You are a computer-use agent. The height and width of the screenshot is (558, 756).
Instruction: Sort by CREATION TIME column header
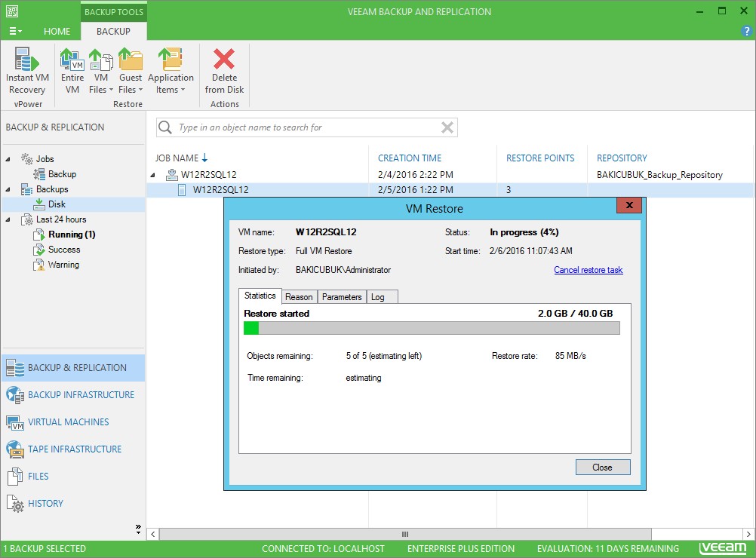pos(410,158)
